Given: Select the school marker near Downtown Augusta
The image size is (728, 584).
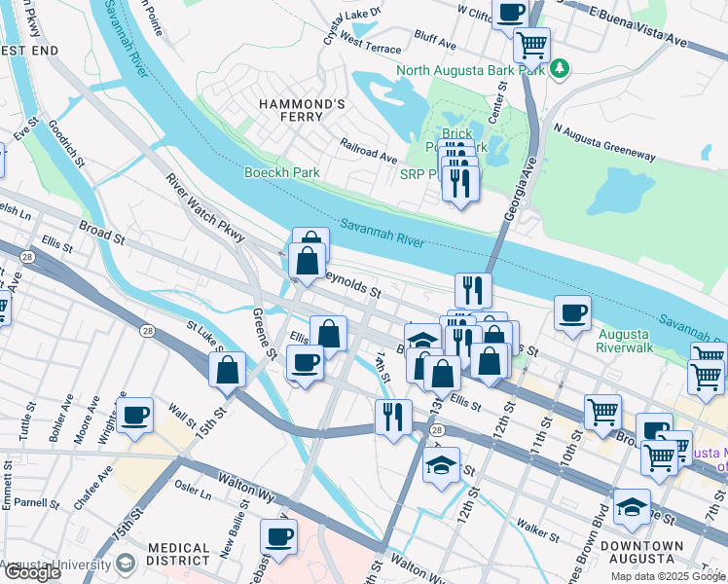Looking at the screenshot, I should tap(632, 510).
